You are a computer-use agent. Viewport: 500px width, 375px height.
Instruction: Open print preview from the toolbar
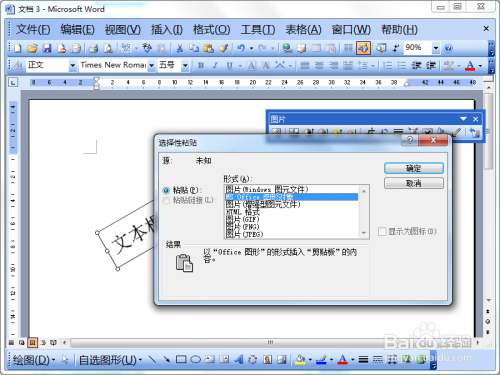tap(108, 48)
